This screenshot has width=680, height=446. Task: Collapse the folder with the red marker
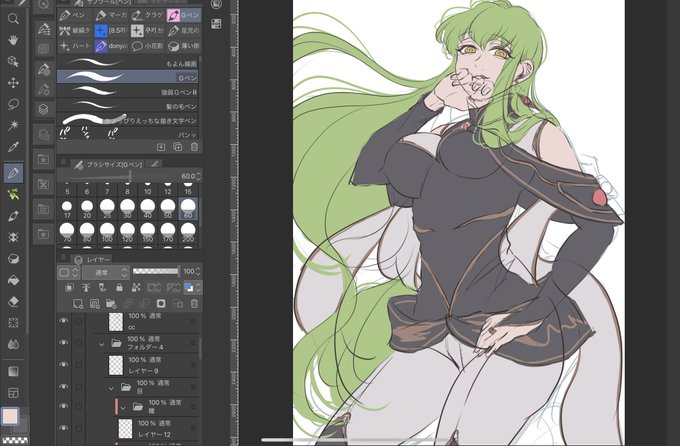coord(123,408)
